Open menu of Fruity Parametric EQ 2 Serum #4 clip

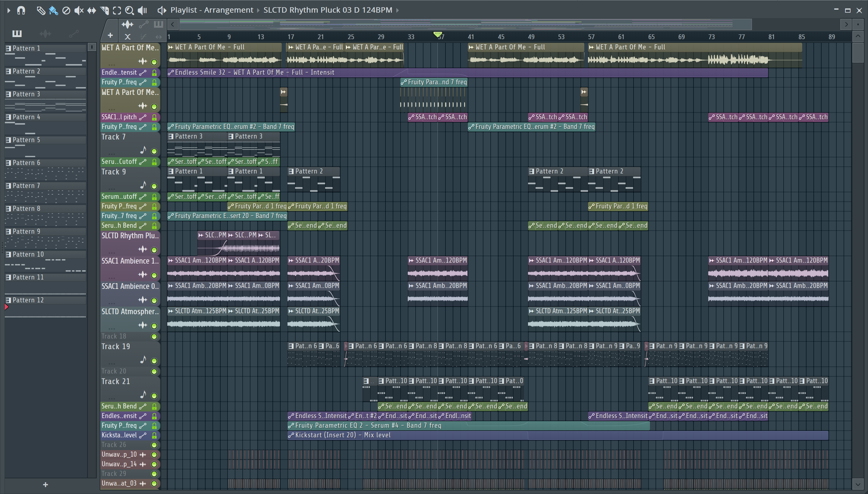click(x=291, y=425)
